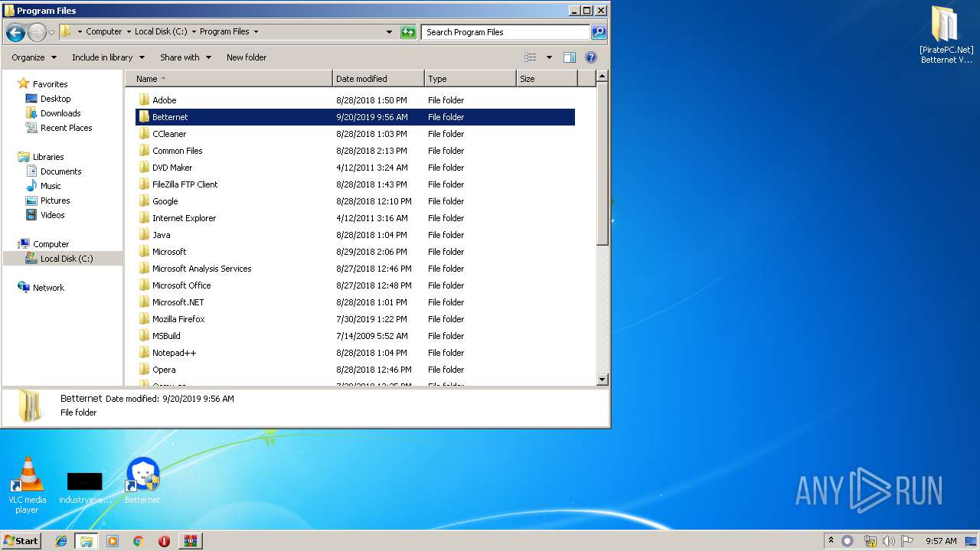Launch Chrome from the taskbar

point(138,541)
